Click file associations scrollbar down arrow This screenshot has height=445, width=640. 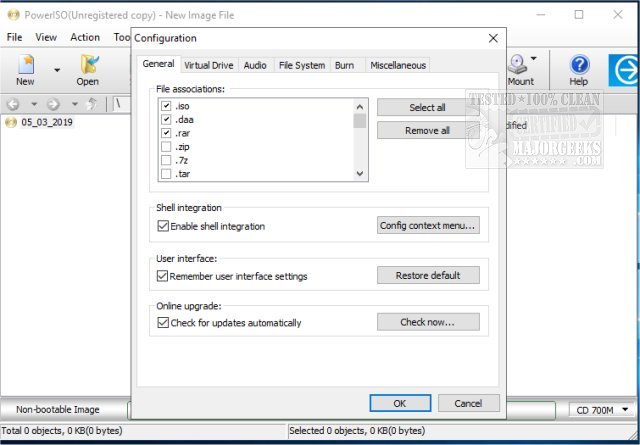[x=360, y=173]
